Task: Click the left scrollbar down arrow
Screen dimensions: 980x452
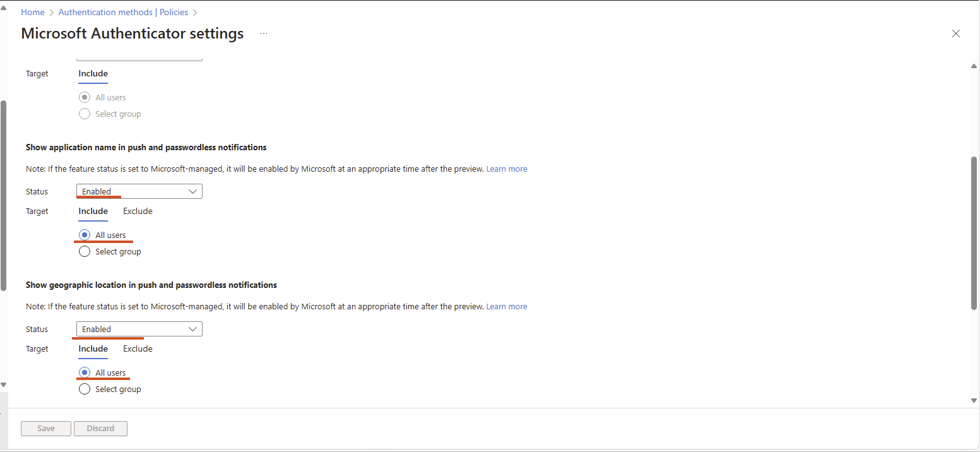Action: click(x=3, y=384)
